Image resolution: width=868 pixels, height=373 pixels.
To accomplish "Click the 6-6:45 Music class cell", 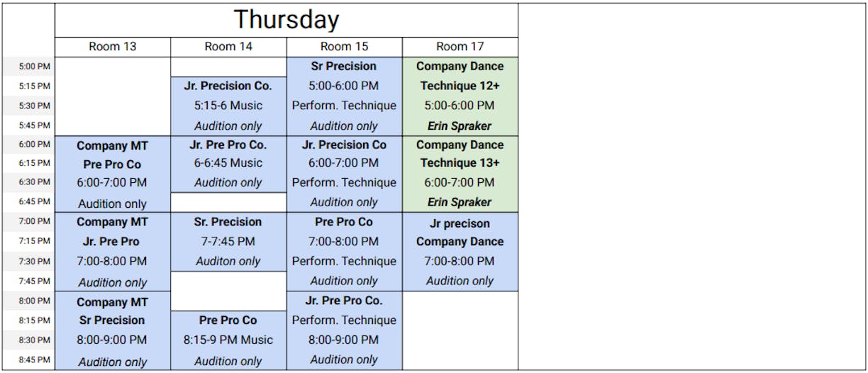I will (228, 164).
